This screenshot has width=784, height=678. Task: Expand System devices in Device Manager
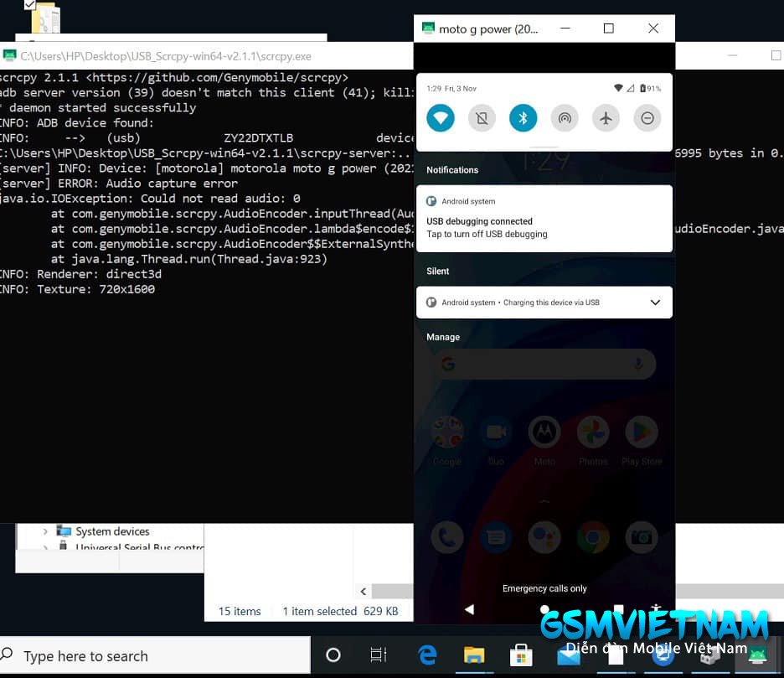click(45, 531)
